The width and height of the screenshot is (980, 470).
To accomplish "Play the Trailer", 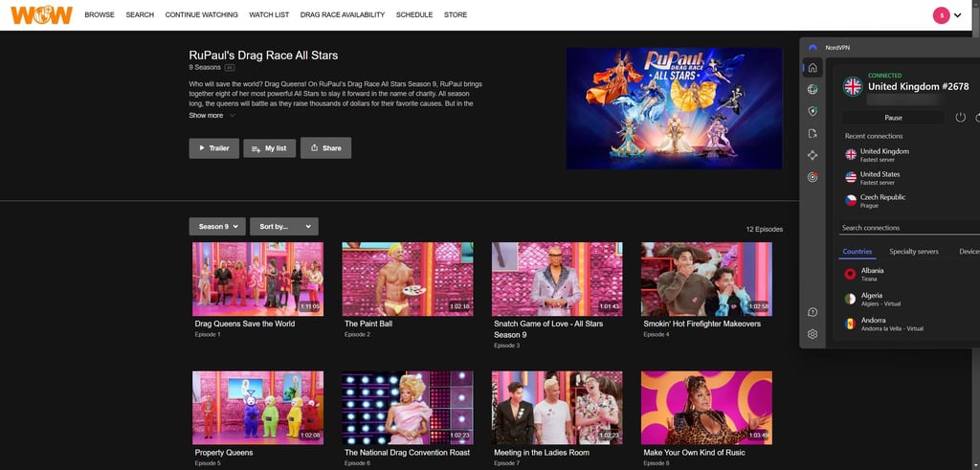I will 213,148.
